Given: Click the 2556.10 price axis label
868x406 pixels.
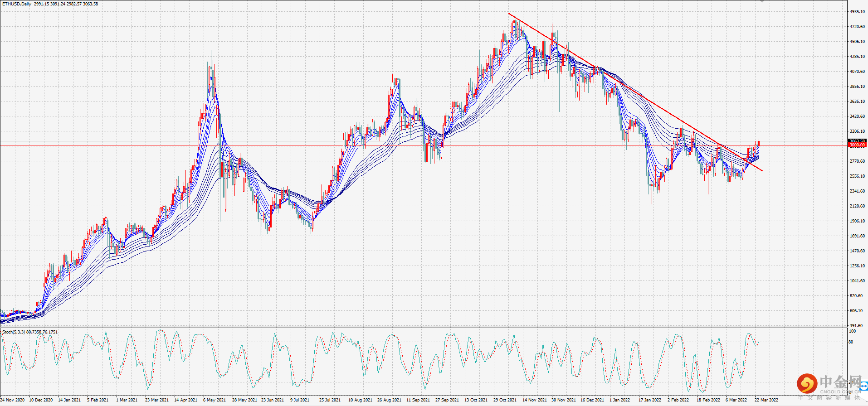Looking at the screenshot, I should pos(857,176).
